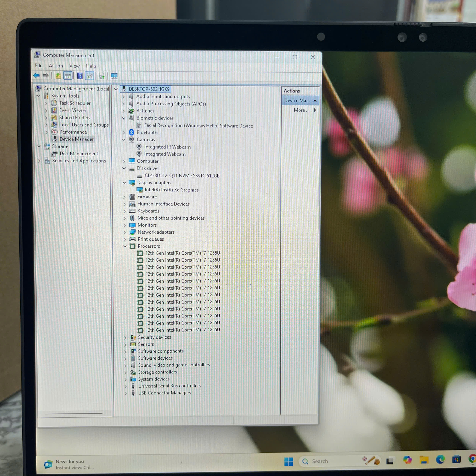Viewport: 476px width, 476px height.
Task: Click the Security devices icon
Action: point(133,337)
